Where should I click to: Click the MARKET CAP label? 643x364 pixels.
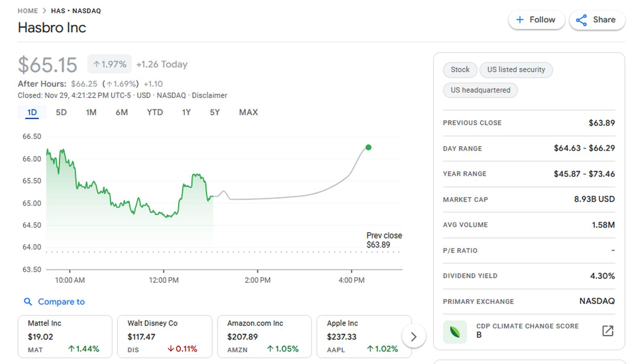click(x=465, y=200)
